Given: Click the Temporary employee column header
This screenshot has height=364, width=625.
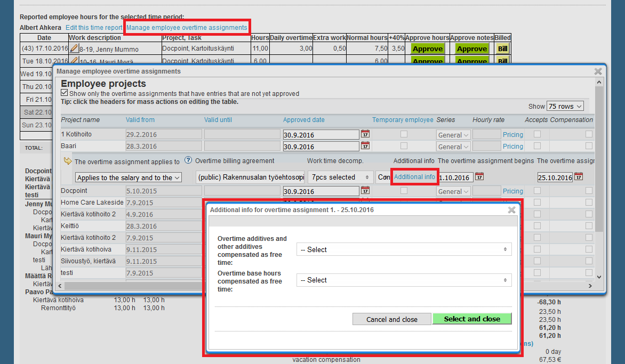Looking at the screenshot, I should point(403,120).
